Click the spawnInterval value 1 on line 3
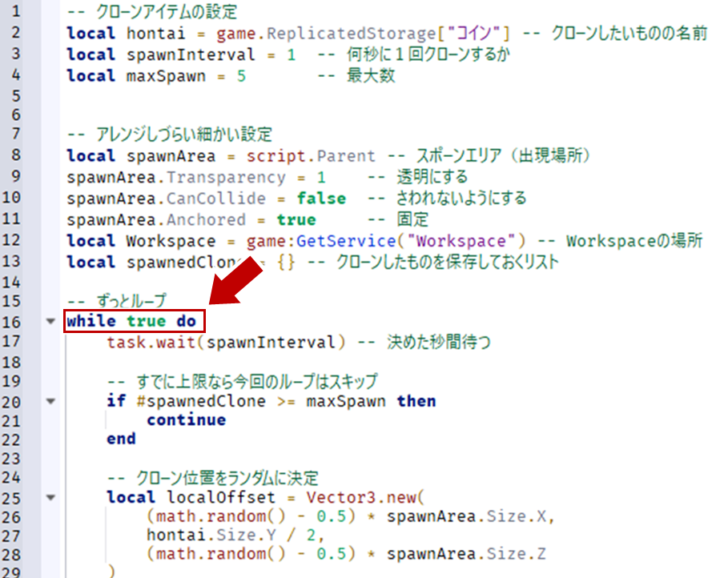The width and height of the screenshot is (728, 578). coord(291,54)
